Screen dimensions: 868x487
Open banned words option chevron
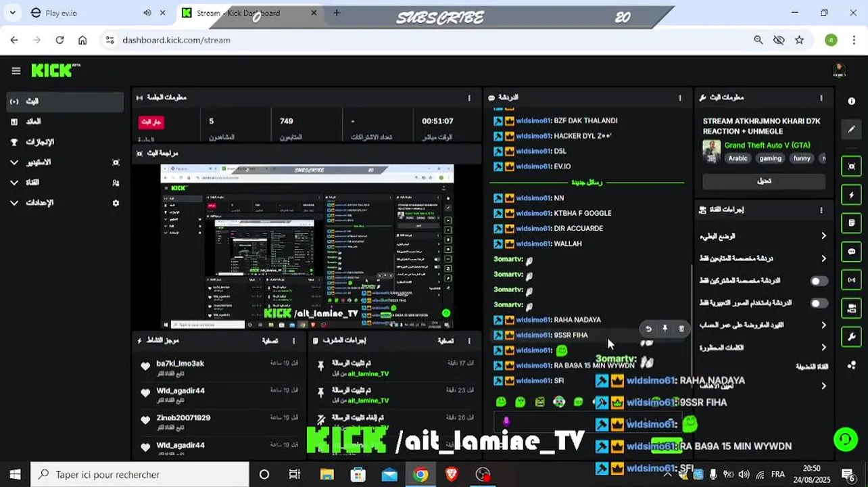click(x=823, y=348)
